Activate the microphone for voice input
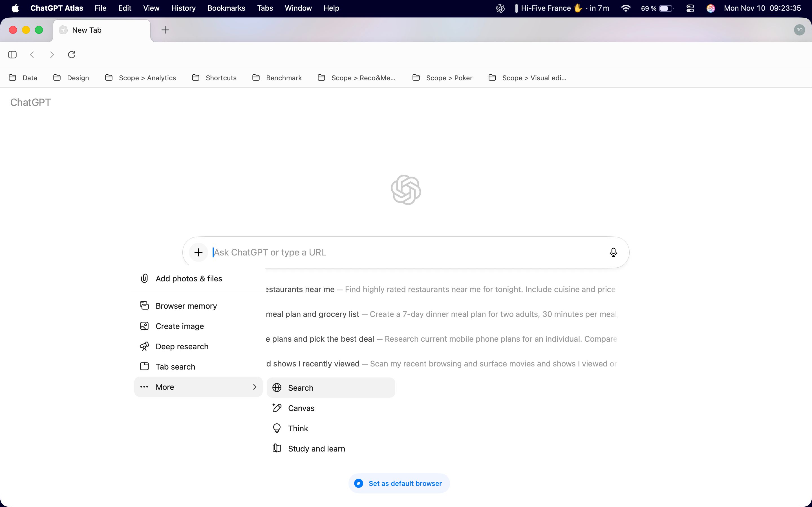Viewport: 812px width, 507px height. pyautogui.click(x=613, y=252)
